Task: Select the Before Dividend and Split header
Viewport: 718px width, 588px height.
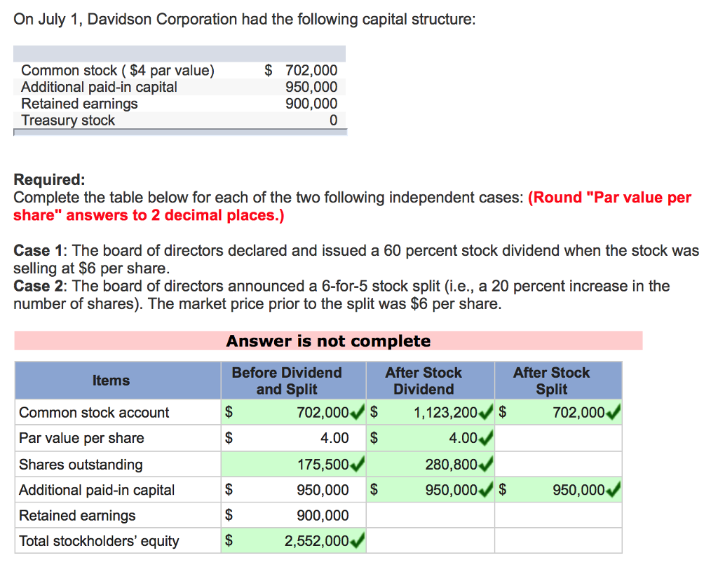Action: [293, 380]
